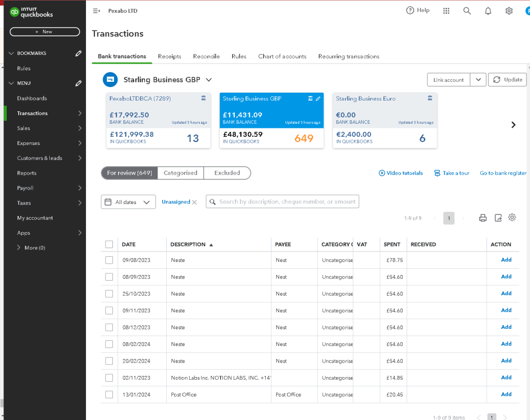Expand the Transactions sidebar submenu
The width and height of the screenshot is (530, 420).
80,113
